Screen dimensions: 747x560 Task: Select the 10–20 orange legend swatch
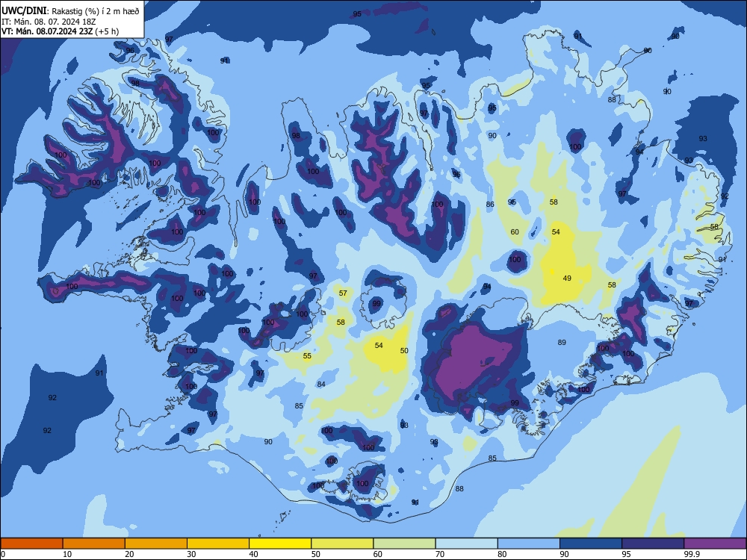(94, 544)
